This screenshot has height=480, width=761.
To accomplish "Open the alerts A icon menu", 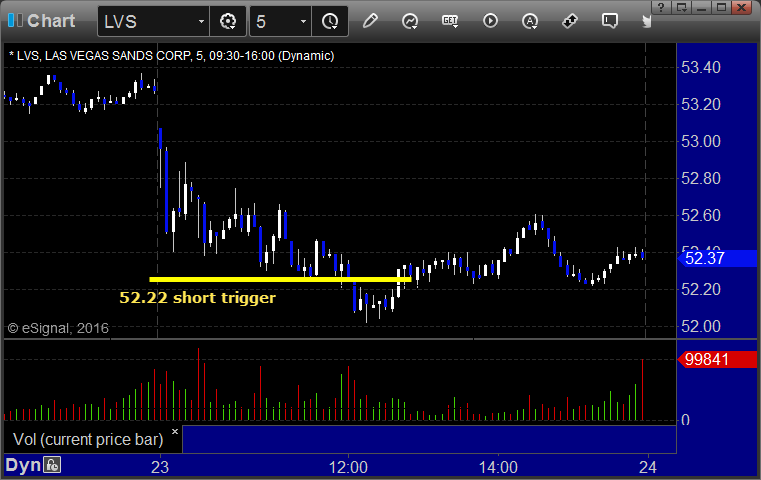I will pyautogui.click(x=530, y=21).
